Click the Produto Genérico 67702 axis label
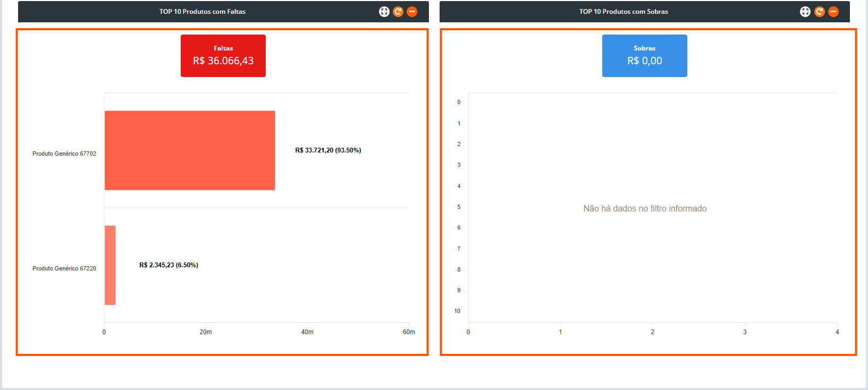 [64, 154]
